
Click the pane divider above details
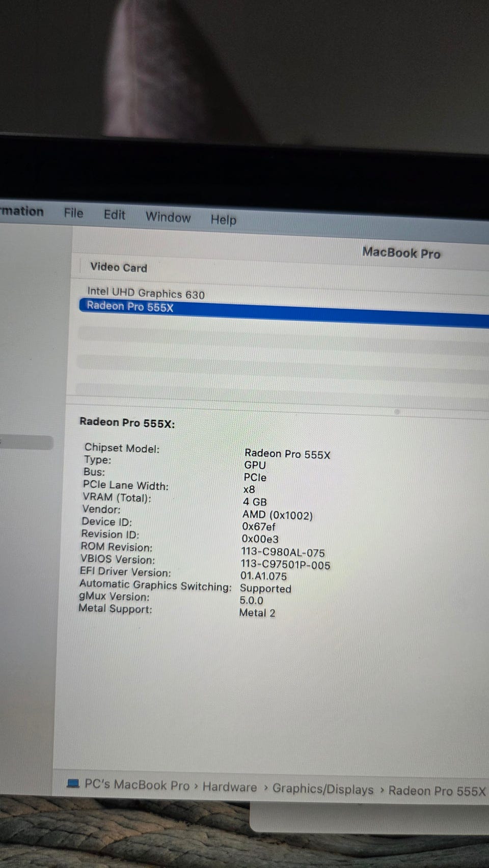278,402
